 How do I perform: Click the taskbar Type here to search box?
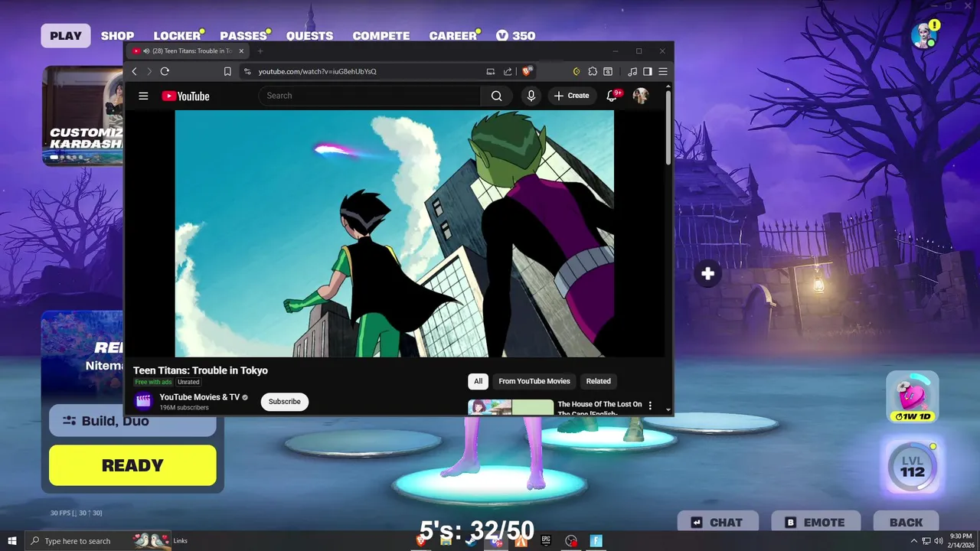tap(100, 541)
